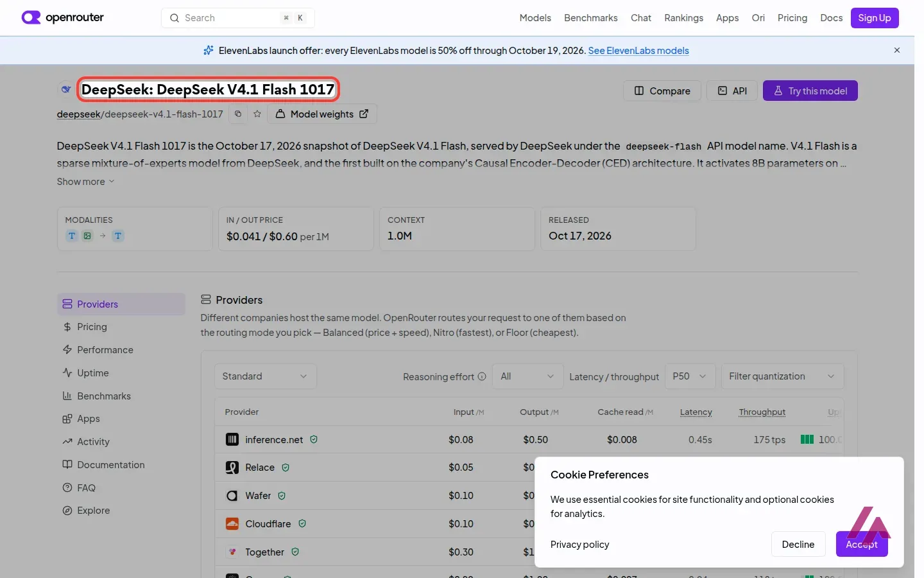
Task: Click the Cloudflare provider logo
Action: coord(232,524)
